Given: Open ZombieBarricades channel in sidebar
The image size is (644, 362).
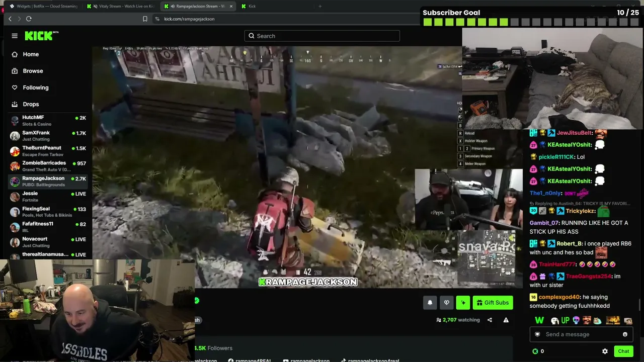Looking at the screenshot, I should [48, 166].
